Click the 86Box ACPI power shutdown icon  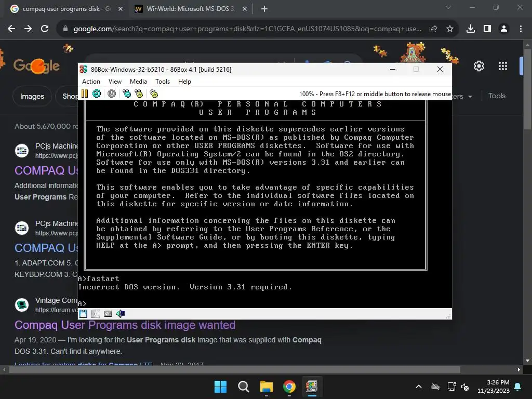(112, 94)
